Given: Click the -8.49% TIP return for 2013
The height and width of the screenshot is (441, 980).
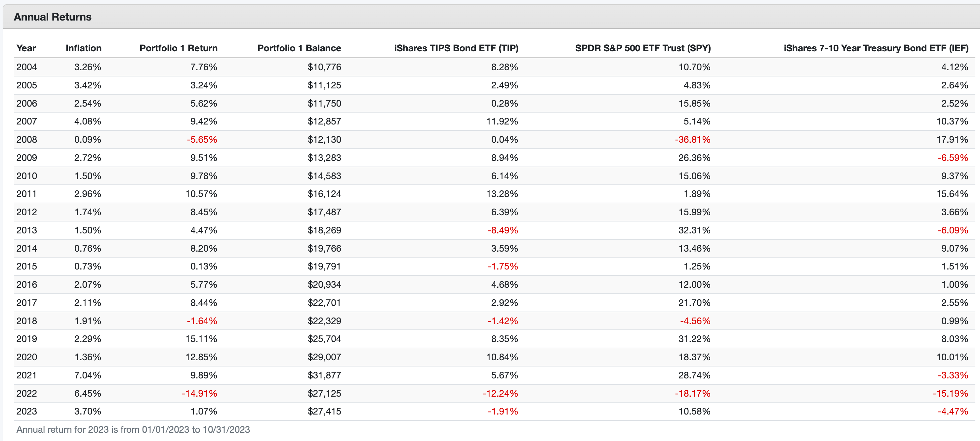Looking at the screenshot, I should [x=503, y=230].
